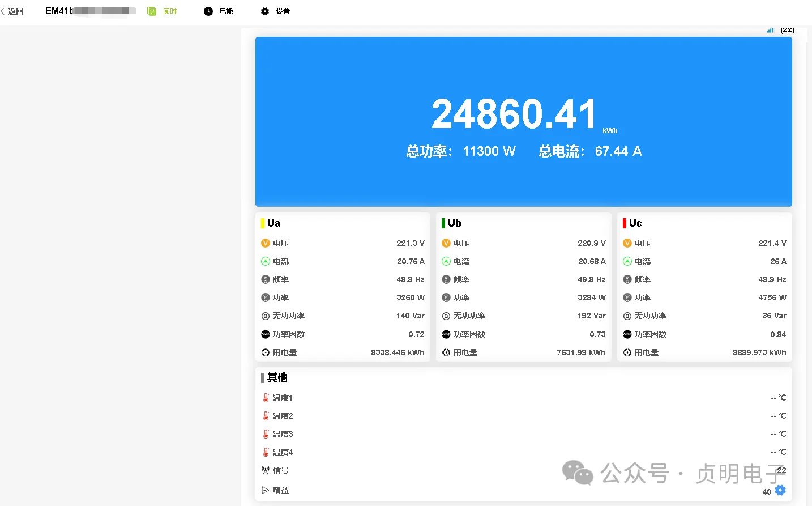Click the Ub voltage icon
The height and width of the screenshot is (506, 812).
click(446, 243)
